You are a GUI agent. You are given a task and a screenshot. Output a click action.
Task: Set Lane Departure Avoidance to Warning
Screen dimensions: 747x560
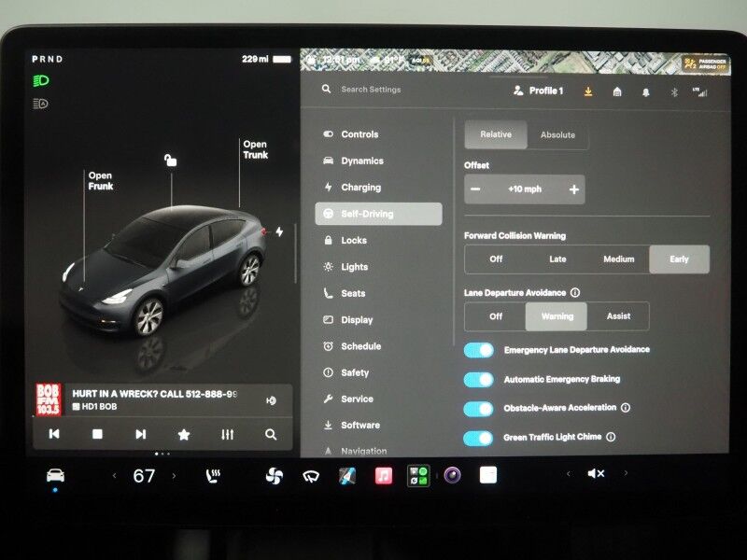coord(557,316)
